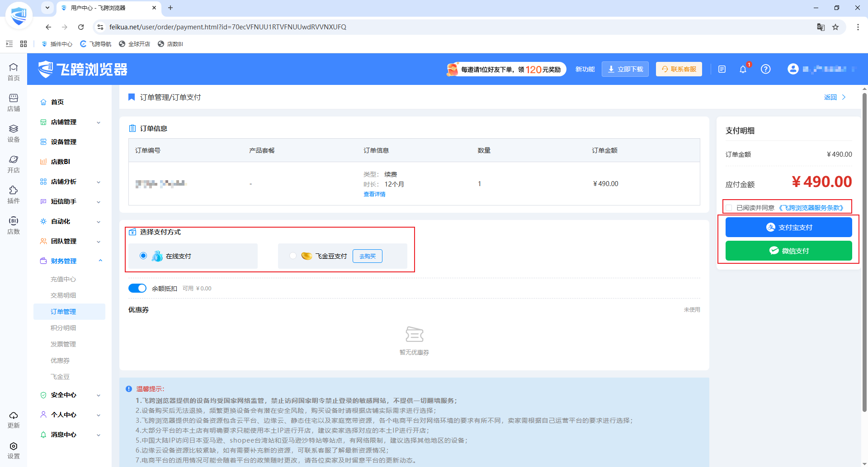Click the 联系客服 button in header
Screen dimensions: 868x467
coord(679,69)
